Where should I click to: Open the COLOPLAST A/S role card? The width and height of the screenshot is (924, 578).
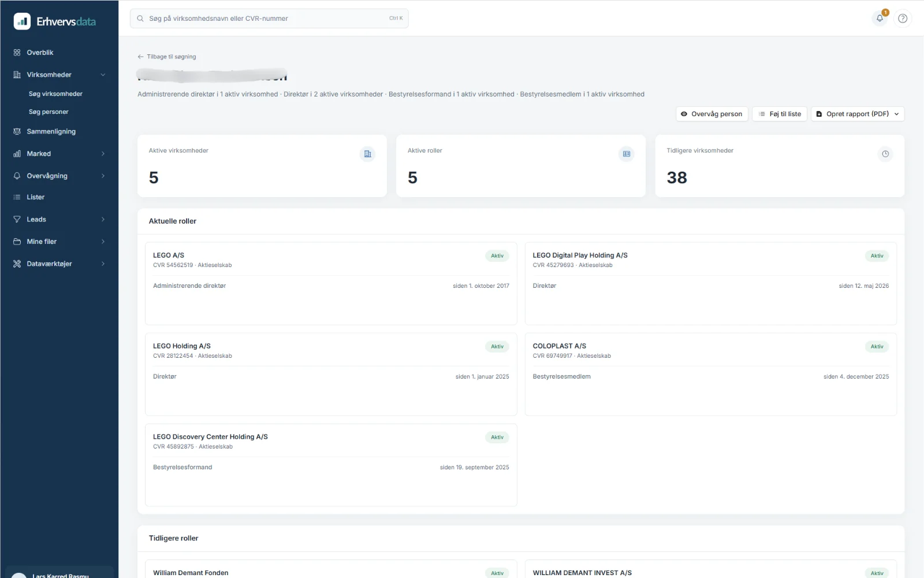coord(710,374)
